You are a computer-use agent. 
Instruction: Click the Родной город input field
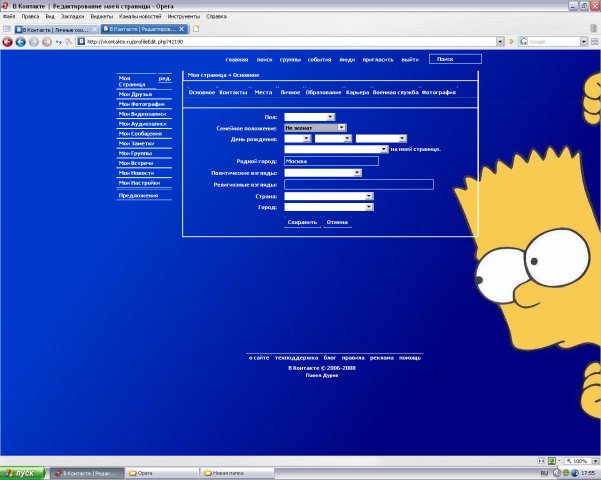(332, 161)
